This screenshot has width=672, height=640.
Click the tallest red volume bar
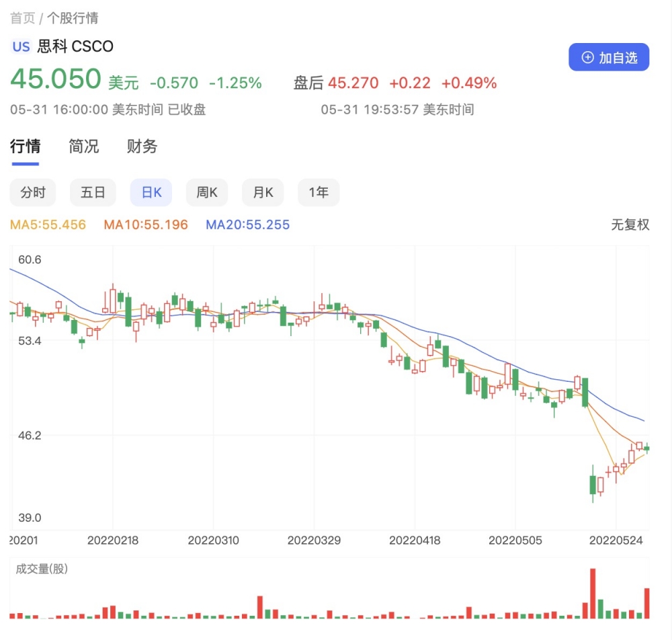(x=593, y=593)
